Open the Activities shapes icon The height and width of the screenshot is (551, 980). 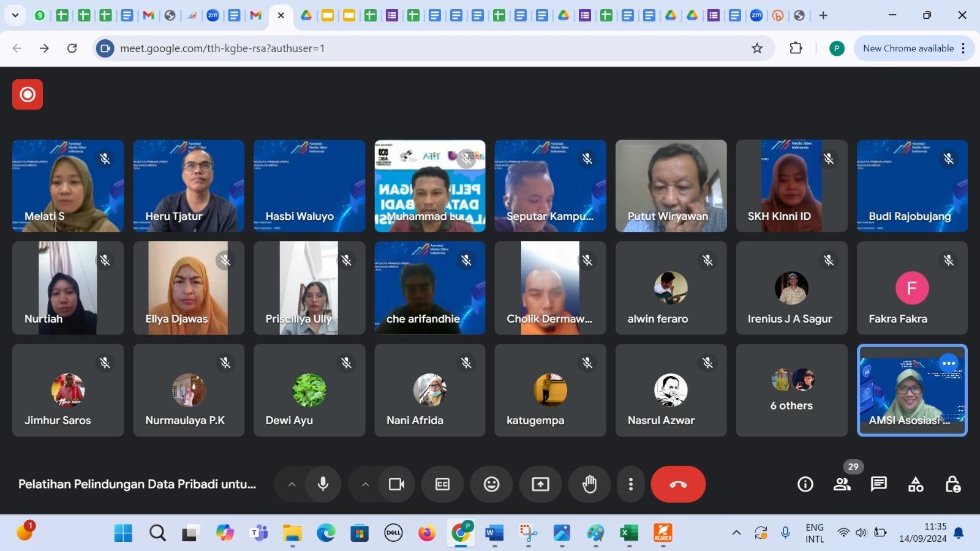pyautogui.click(x=916, y=484)
